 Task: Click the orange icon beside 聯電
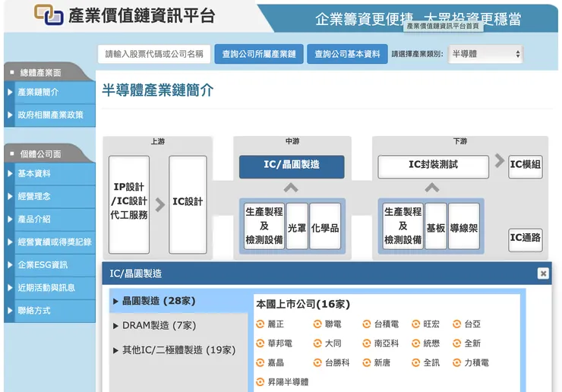317,324
